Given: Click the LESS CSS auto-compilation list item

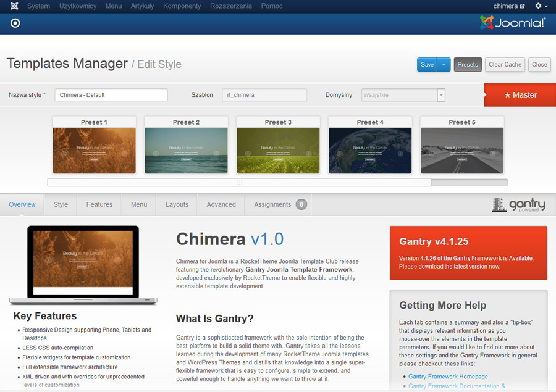Looking at the screenshot, I should [x=58, y=348].
